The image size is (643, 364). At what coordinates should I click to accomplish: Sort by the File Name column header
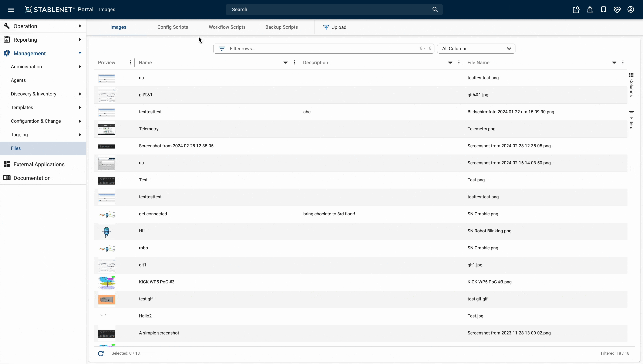point(478,63)
